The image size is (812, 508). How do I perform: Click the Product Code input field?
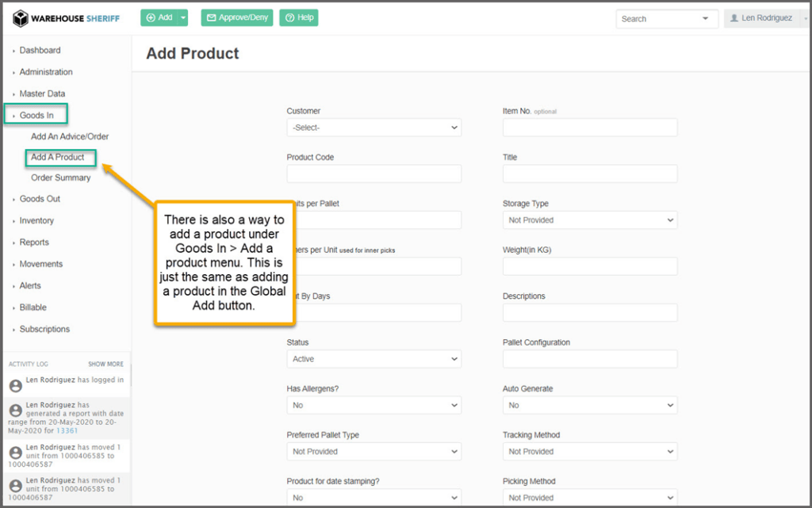point(373,174)
